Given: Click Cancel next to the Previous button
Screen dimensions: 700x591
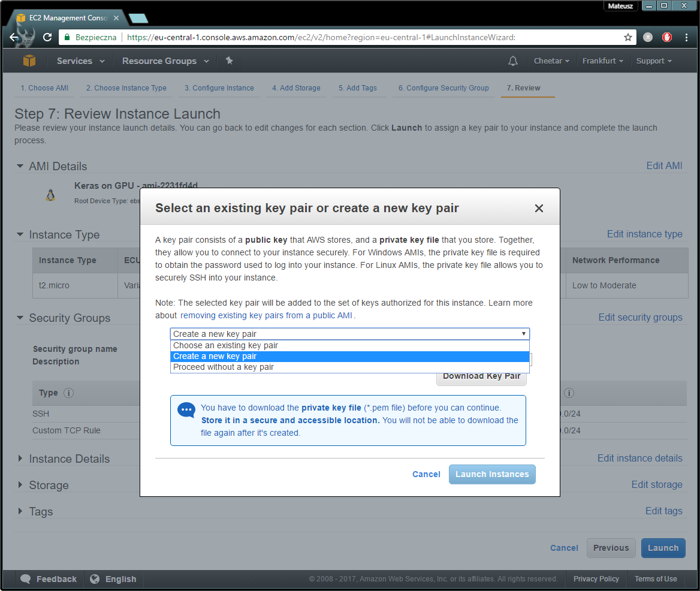Looking at the screenshot, I should pyautogui.click(x=564, y=548).
